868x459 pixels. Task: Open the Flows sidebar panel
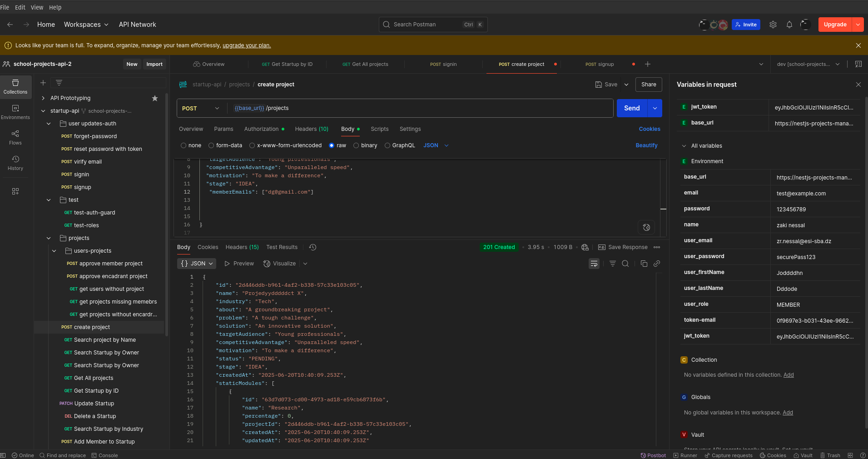click(x=15, y=137)
